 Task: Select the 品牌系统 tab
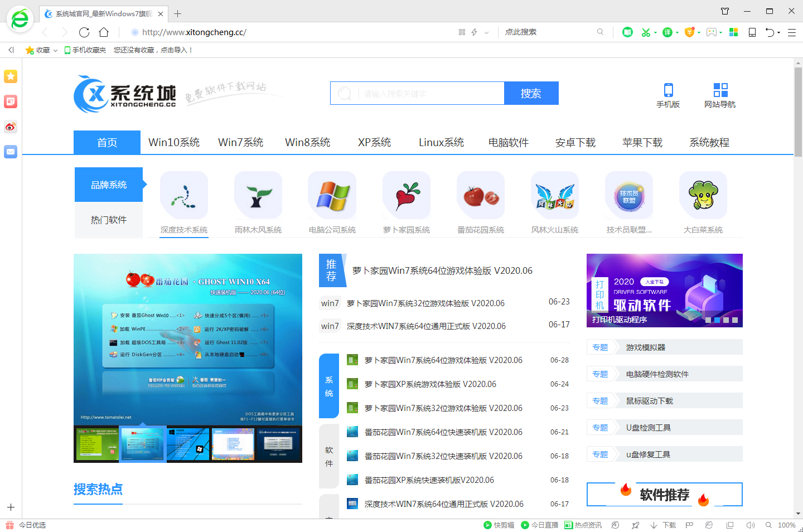(109, 185)
